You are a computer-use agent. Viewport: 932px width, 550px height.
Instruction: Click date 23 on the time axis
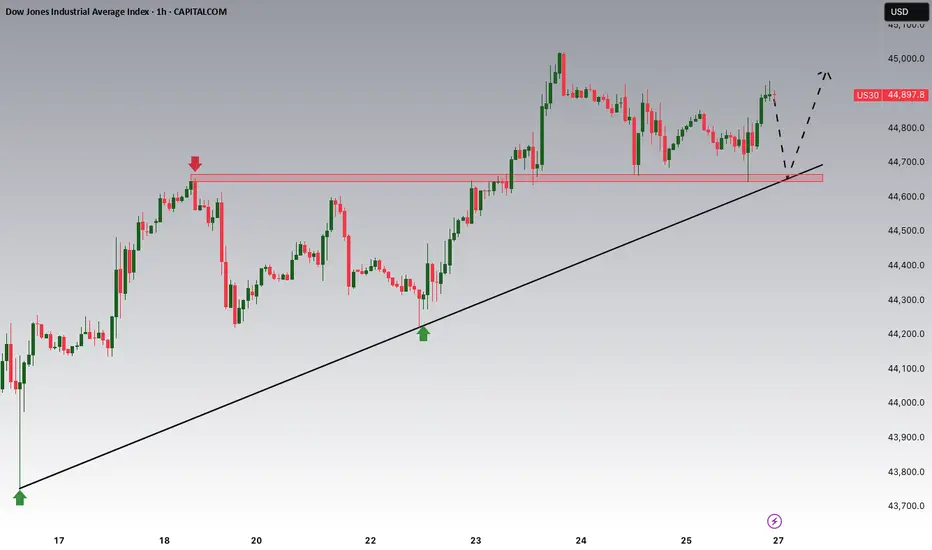click(476, 540)
